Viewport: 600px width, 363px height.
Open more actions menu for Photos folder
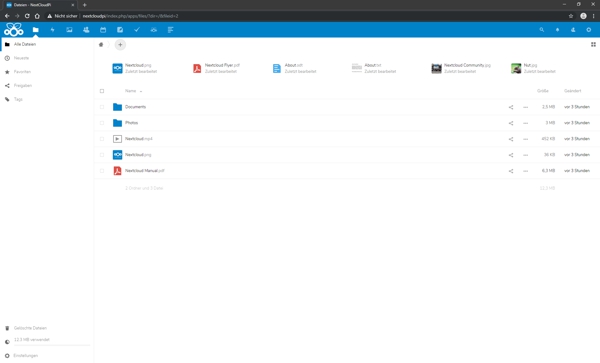tap(525, 123)
